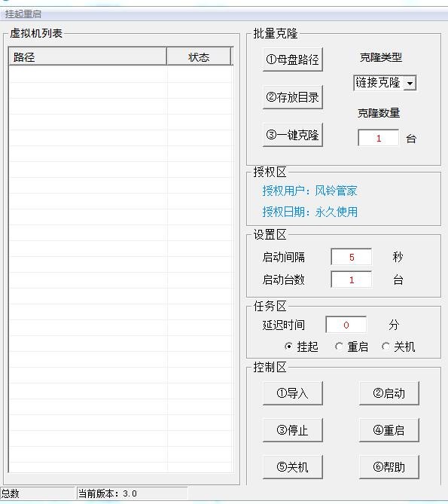
Task: Click the 挂起重启 title bar text
Action: [x=23, y=14]
